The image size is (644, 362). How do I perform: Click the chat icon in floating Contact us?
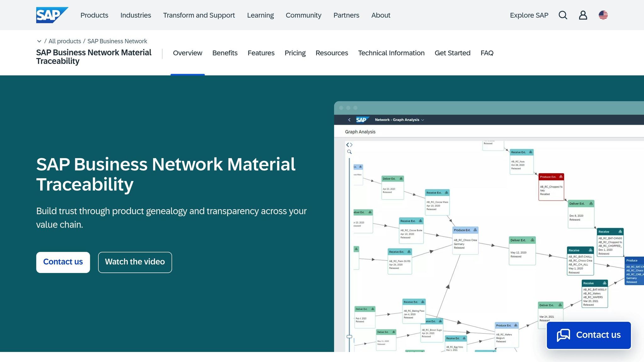coord(563,335)
